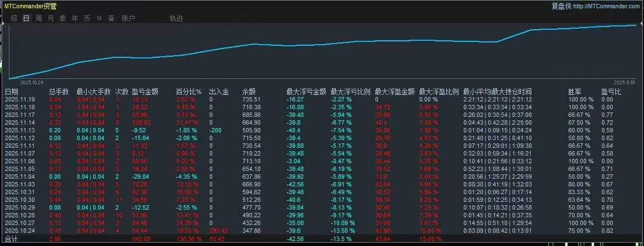Open the 轨迹 trajectory tab
The image size is (644, 246).
(177, 18)
